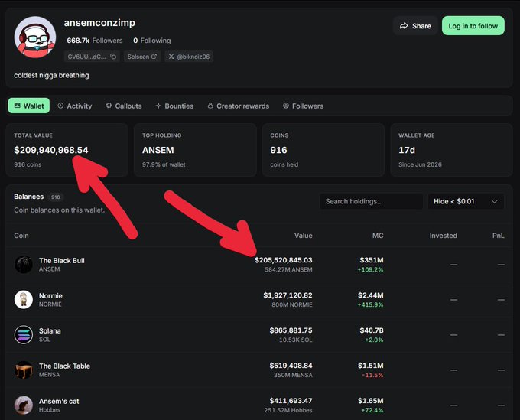The height and width of the screenshot is (420, 520).
Task: Click the 916 badge beside Balances
Action: (55, 197)
